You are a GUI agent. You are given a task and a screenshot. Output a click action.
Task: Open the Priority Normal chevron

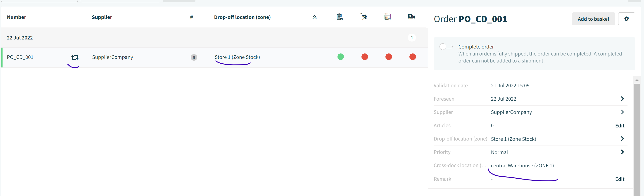(x=622, y=152)
